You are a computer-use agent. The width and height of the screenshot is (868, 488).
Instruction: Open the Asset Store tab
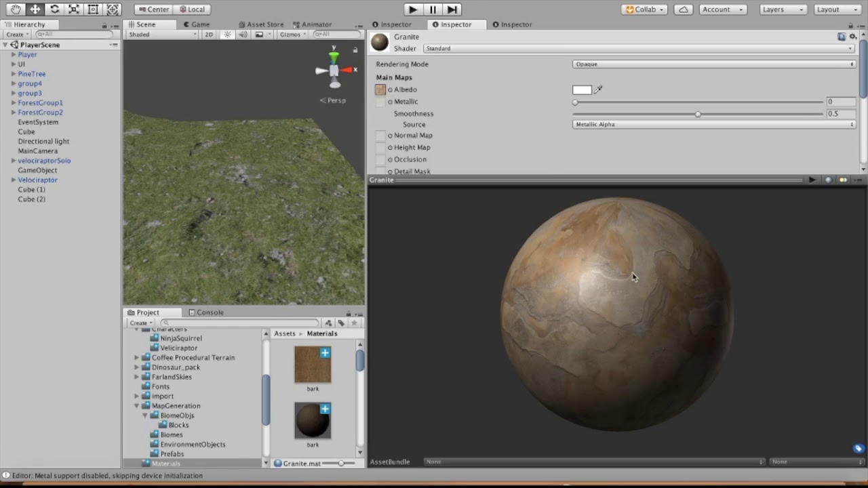260,24
